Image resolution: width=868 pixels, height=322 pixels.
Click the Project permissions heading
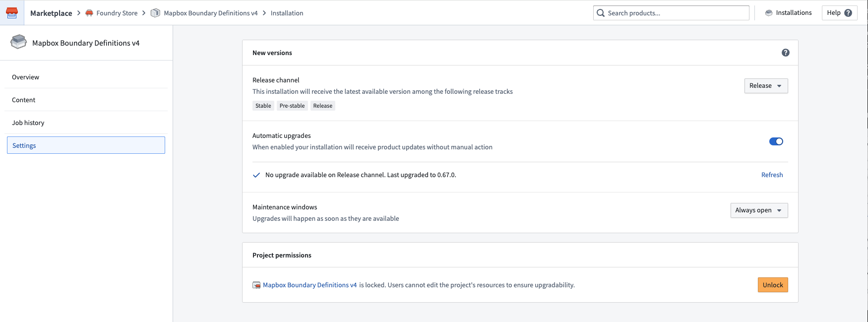point(282,256)
